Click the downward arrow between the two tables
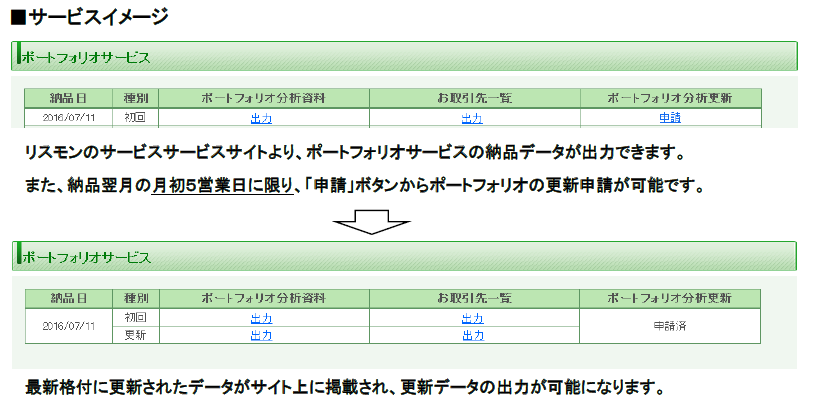Viewport: 816px width, 408px height. pos(372,223)
